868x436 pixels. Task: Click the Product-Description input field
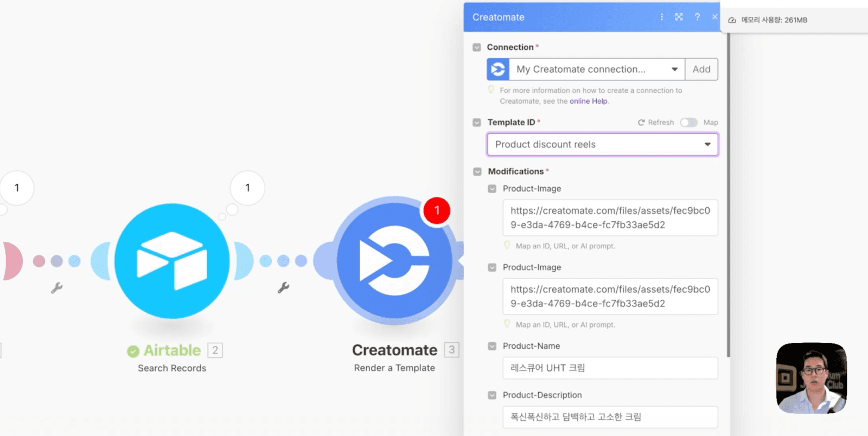[610, 417]
